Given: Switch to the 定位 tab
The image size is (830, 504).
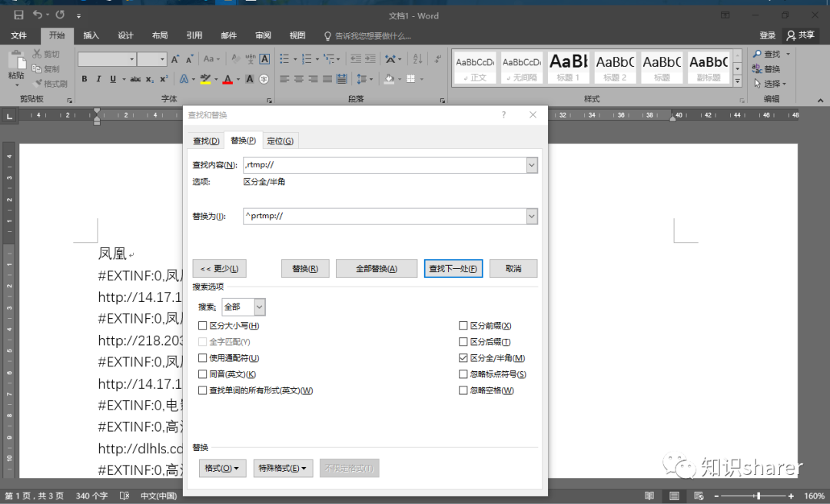Looking at the screenshot, I should point(281,141).
